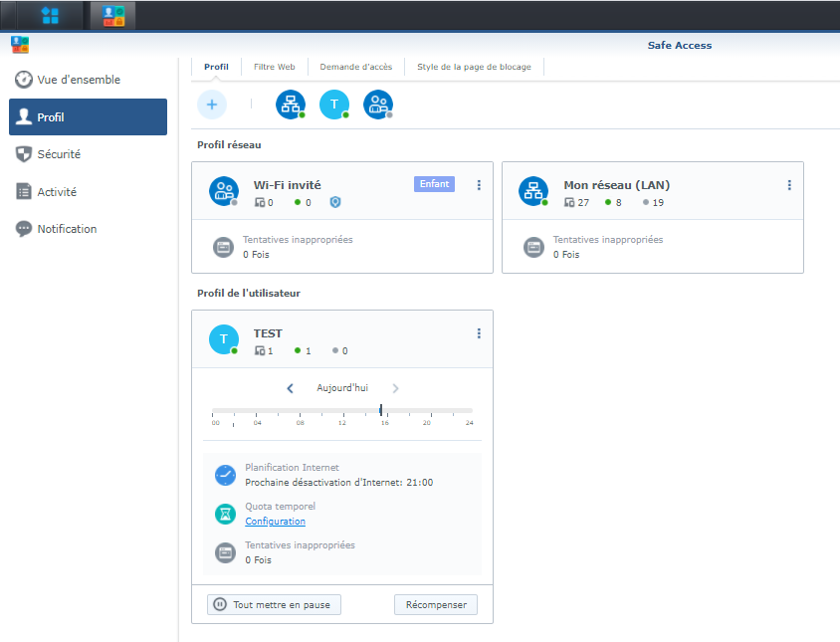840x642 pixels.
Task: Click device count icon on Mon réseau card
Action: 569,203
